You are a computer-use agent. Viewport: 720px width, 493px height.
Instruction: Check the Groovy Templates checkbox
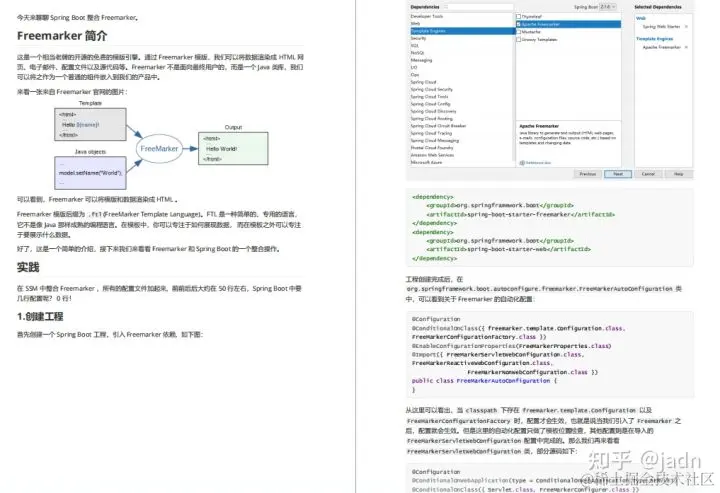(x=518, y=39)
